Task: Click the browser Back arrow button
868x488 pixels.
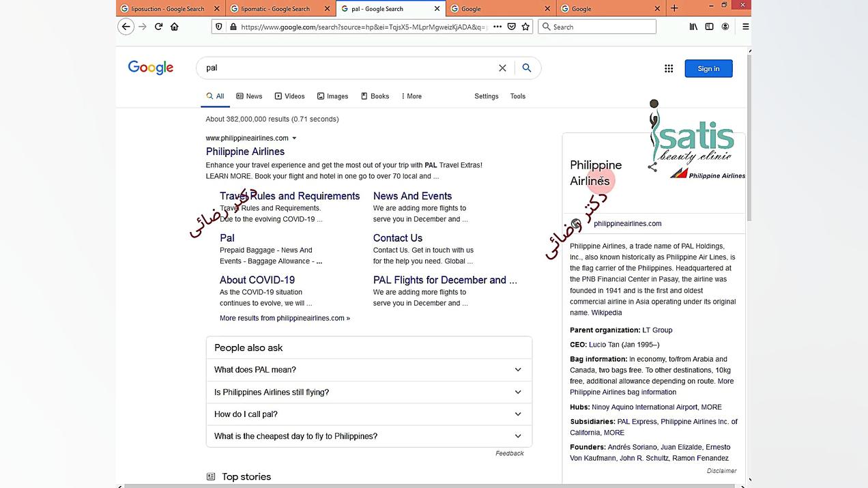Action: 126,27
